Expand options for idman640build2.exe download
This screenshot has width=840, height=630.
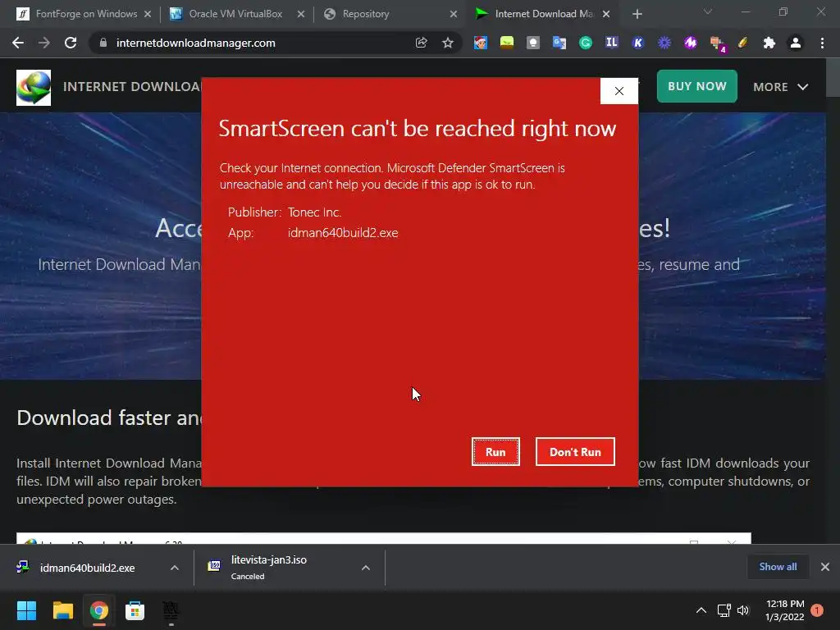point(175,568)
